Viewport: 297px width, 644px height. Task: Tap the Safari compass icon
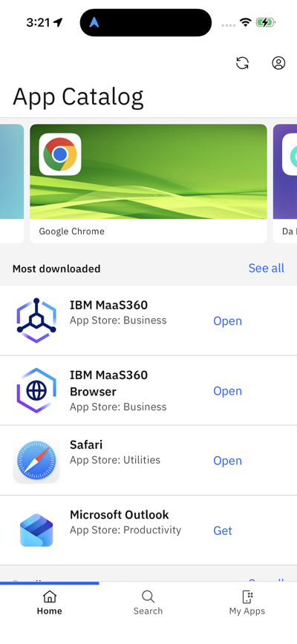click(x=36, y=461)
